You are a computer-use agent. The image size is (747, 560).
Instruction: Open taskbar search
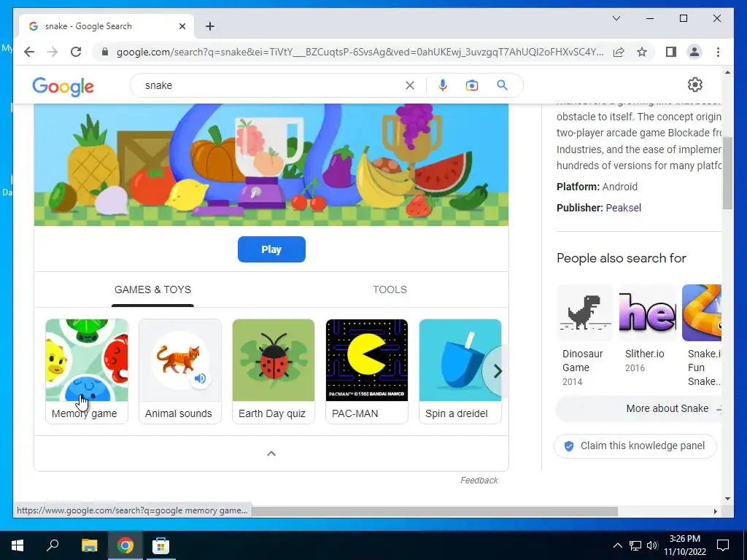[x=53, y=545]
